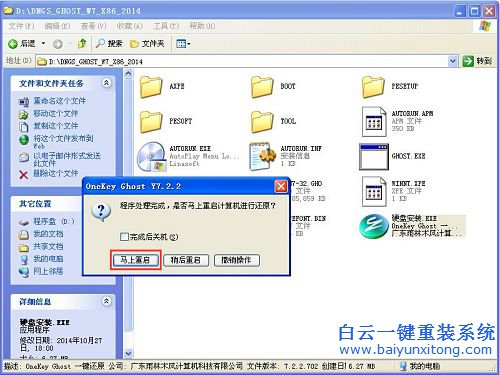Select the AUTORUN.EXE disc icon
The height and width of the screenshot is (375, 500).
coord(152,157)
